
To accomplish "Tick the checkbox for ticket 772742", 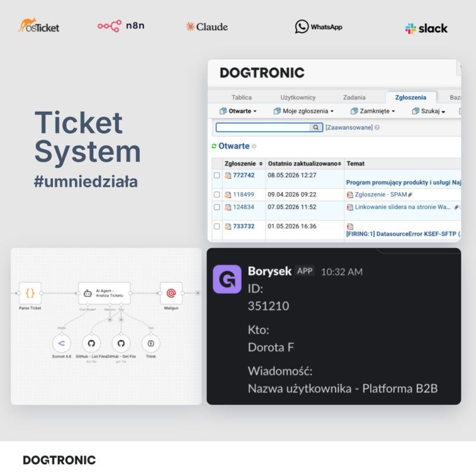I will click(x=217, y=176).
